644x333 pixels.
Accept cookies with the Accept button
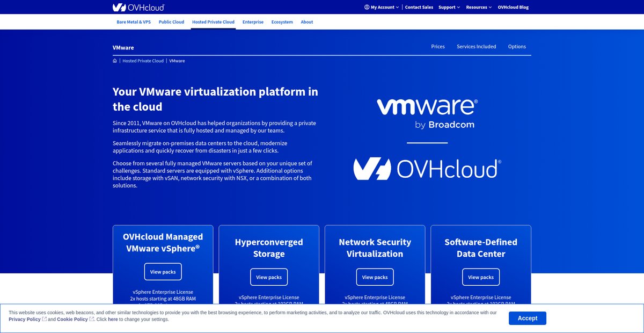(x=528, y=318)
